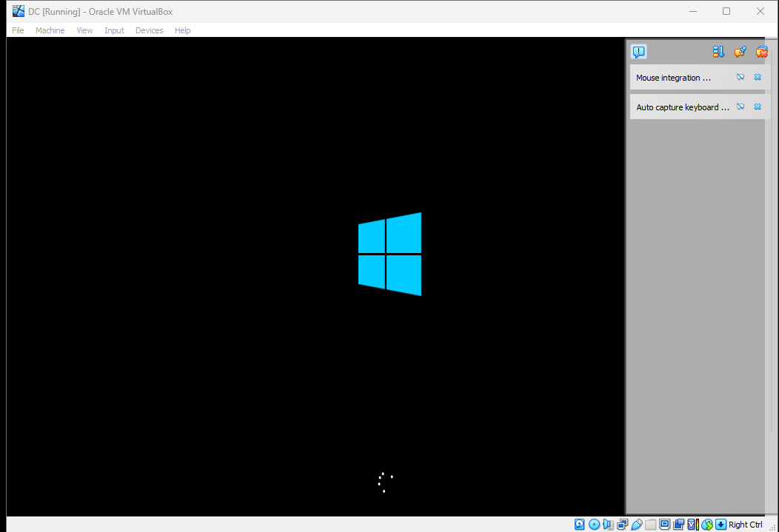This screenshot has width=779, height=532.
Task: Open the File menu
Action: pyautogui.click(x=18, y=30)
